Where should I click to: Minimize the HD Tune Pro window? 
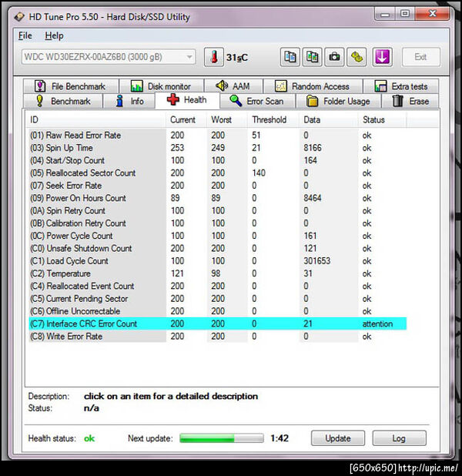(x=385, y=14)
